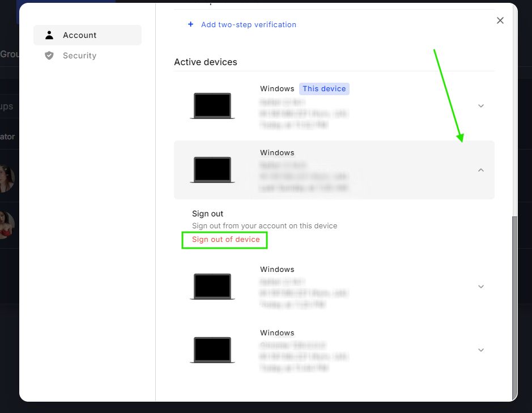Expand the bottom Windows device details
Screen dimensions: 532x413
click(481, 350)
